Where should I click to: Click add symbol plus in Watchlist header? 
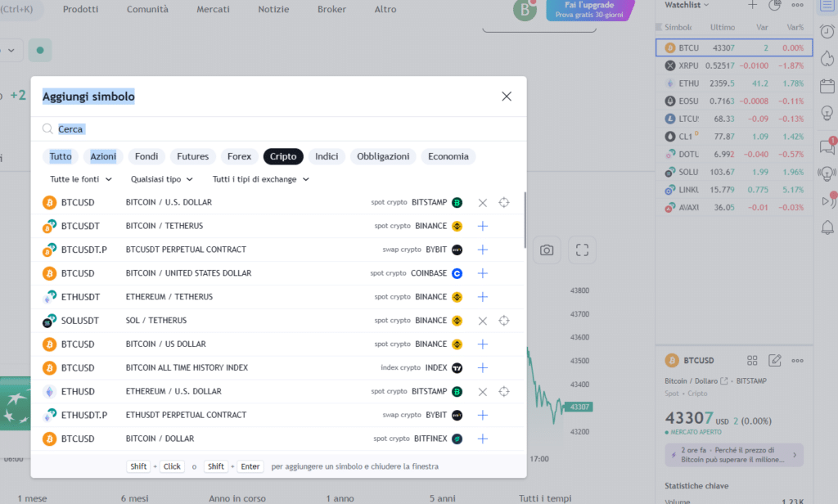pos(753,5)
